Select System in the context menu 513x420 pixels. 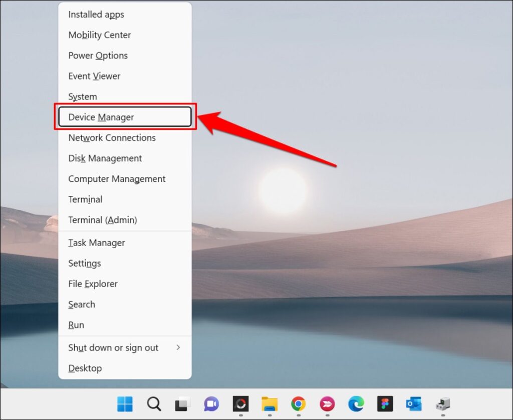pos(125,97)
